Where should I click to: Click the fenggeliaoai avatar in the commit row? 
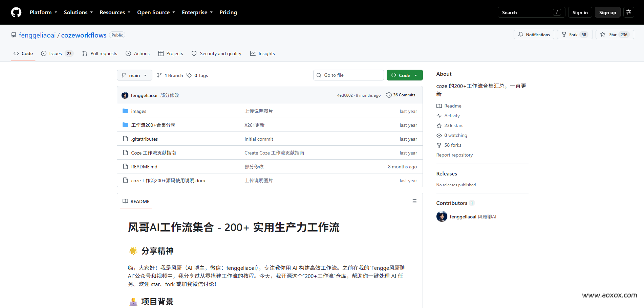point(125,95)
